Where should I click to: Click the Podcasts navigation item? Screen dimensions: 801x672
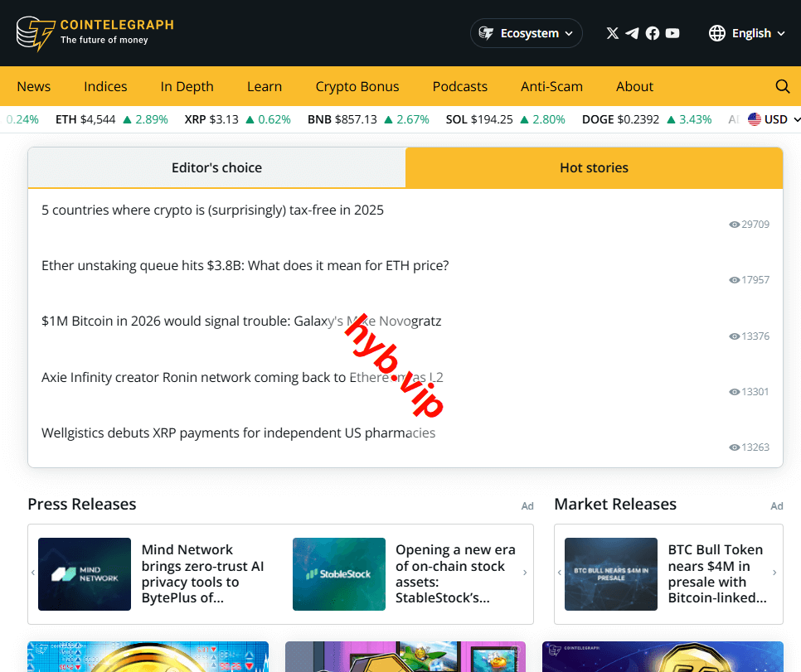[x=459, y=86]
